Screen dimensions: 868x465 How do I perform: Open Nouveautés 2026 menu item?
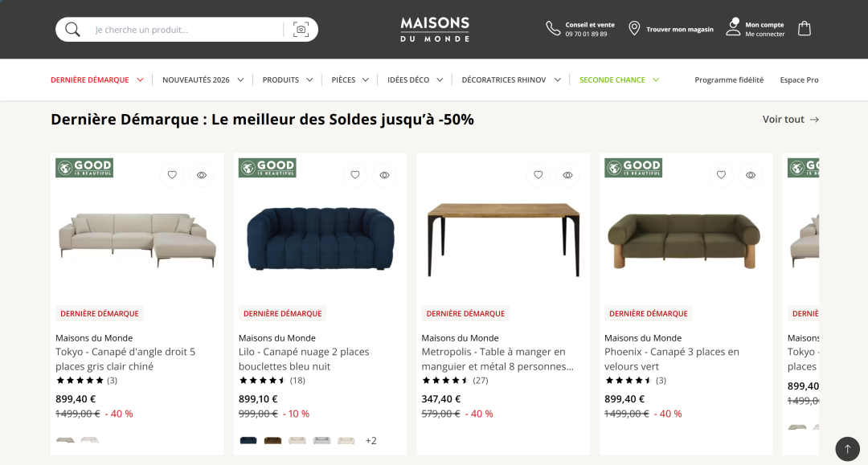point(196,80)
